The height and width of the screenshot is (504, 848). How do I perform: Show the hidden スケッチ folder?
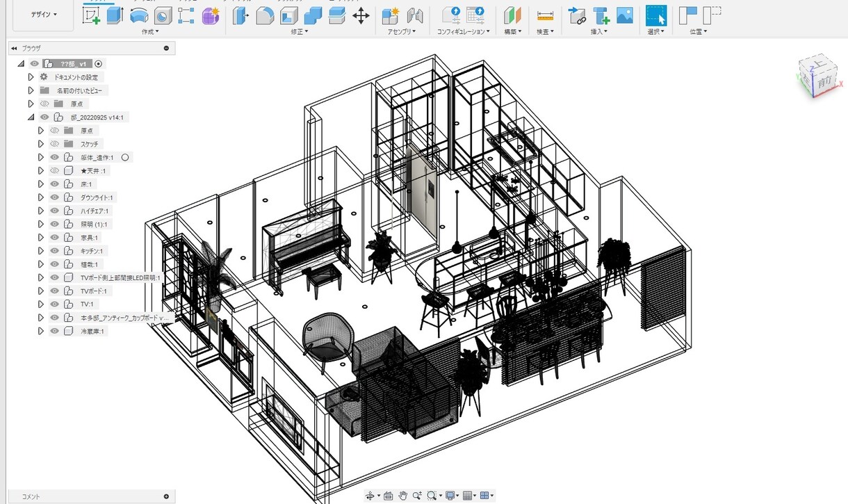[55, 144]
